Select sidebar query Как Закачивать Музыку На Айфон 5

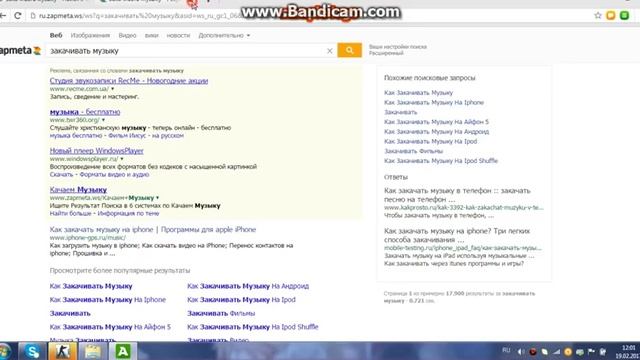point(436,122)
